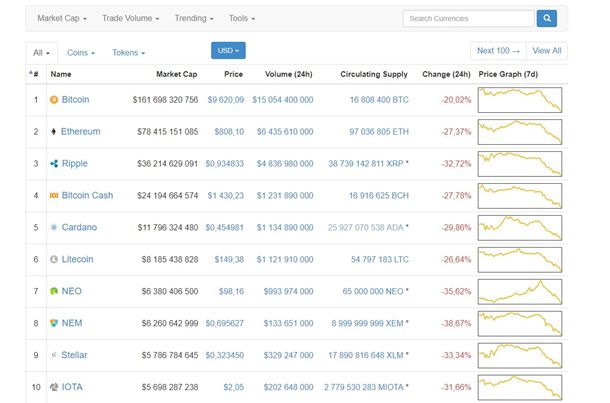Screen dimensions: 610x403
Task: Click the View All button
Action: (547, 51)
